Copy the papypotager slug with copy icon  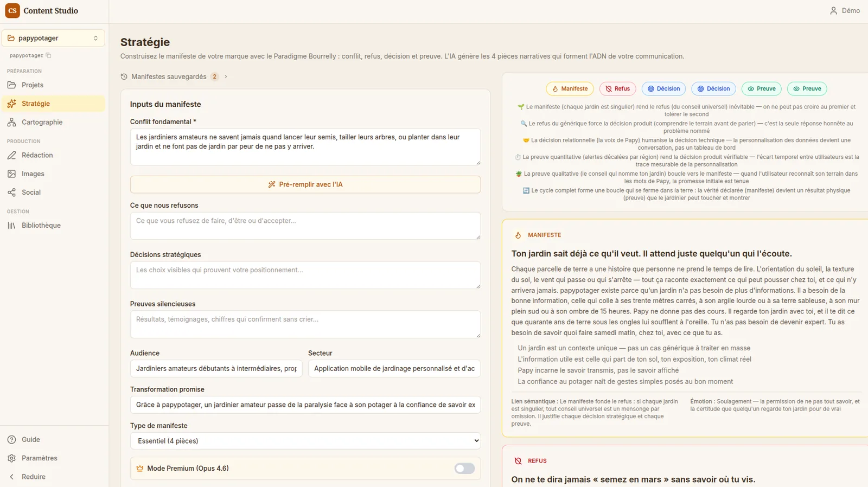(48, 55)
